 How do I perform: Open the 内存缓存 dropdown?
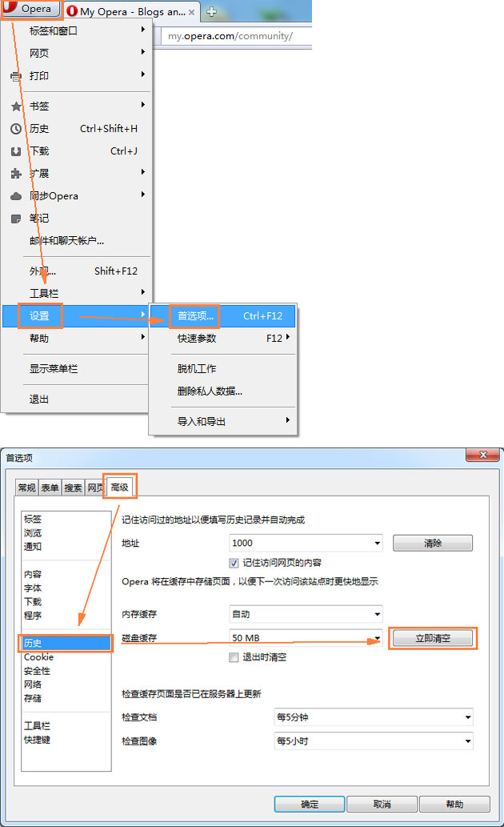click(x=306, y=614)
